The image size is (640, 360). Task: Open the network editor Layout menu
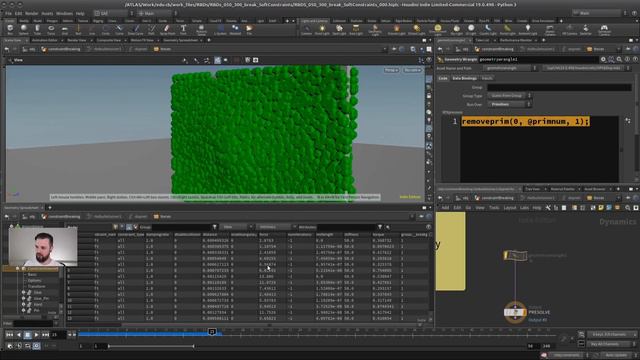click(510, 208)
